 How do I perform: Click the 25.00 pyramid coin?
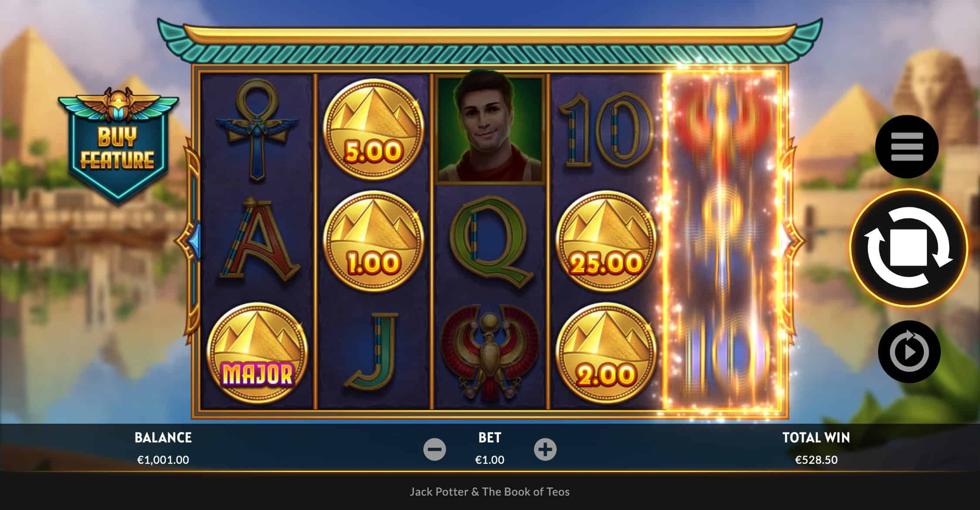[607, 241]
